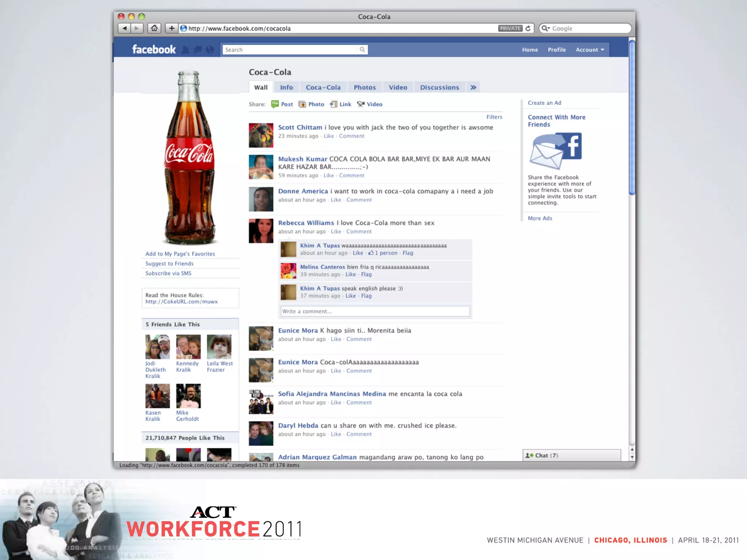Click Create an Ad link
Viewport: 747px width, 560px height.
coord(545,103)
